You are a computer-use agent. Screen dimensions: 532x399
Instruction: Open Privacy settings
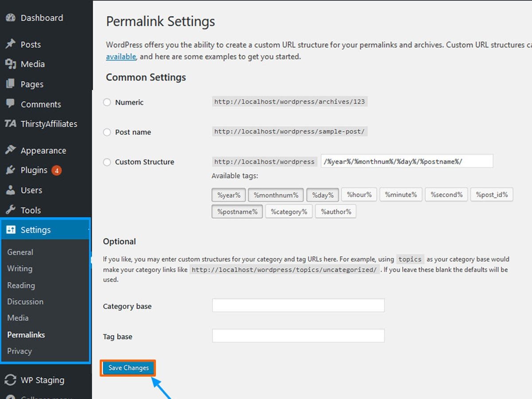(x=20, y=351)
